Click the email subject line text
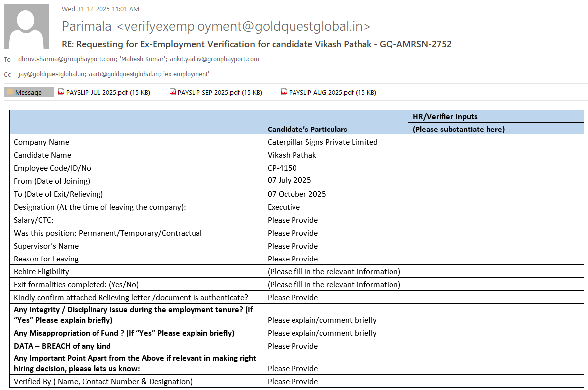The height and width of the screenshot is (390, 588). pos(257,44)
